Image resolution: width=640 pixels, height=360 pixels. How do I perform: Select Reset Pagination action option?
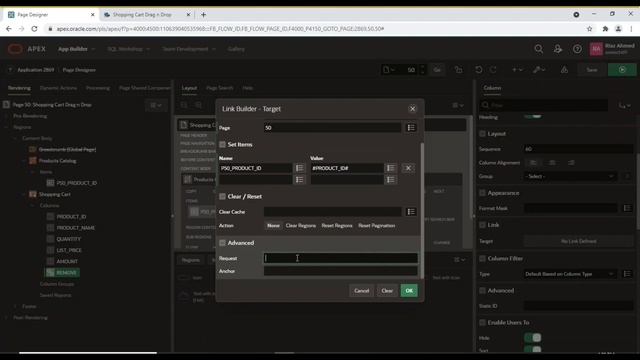coord(376,225)
